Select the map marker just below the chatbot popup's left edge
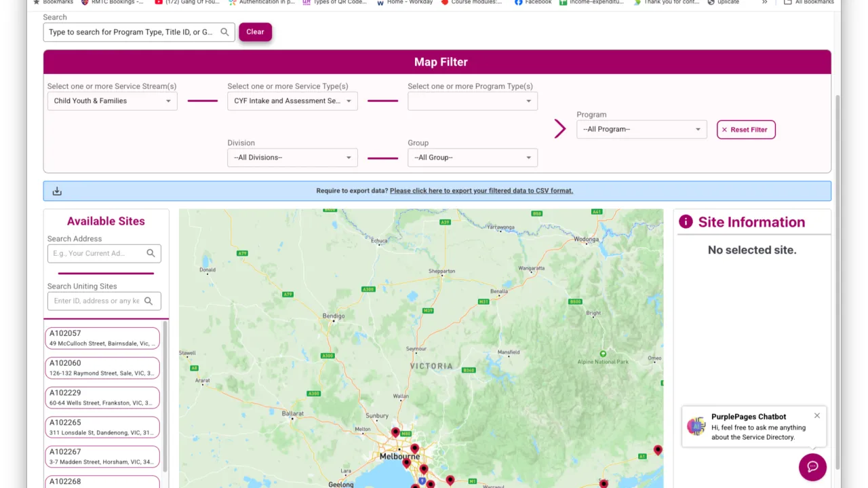Image resolution: width=868 pixels, height=488 pixels. (x=658, y=450)
